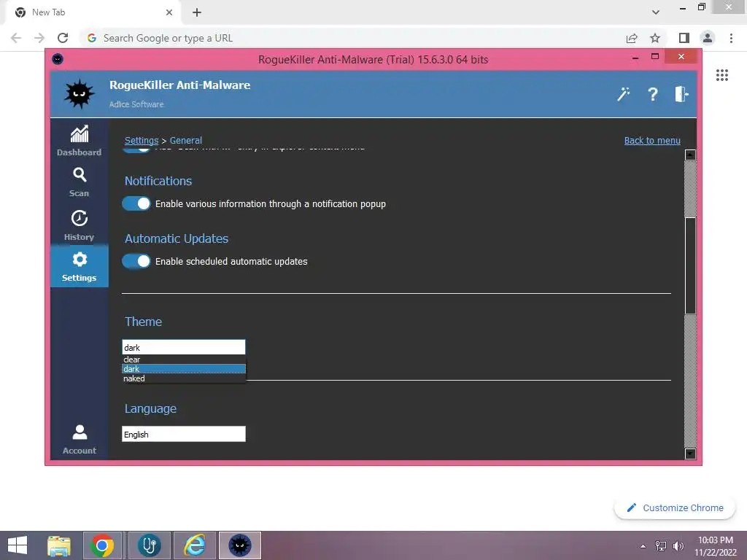Click Back to menu link
The image size is (747, 560).
coord(652,141)
